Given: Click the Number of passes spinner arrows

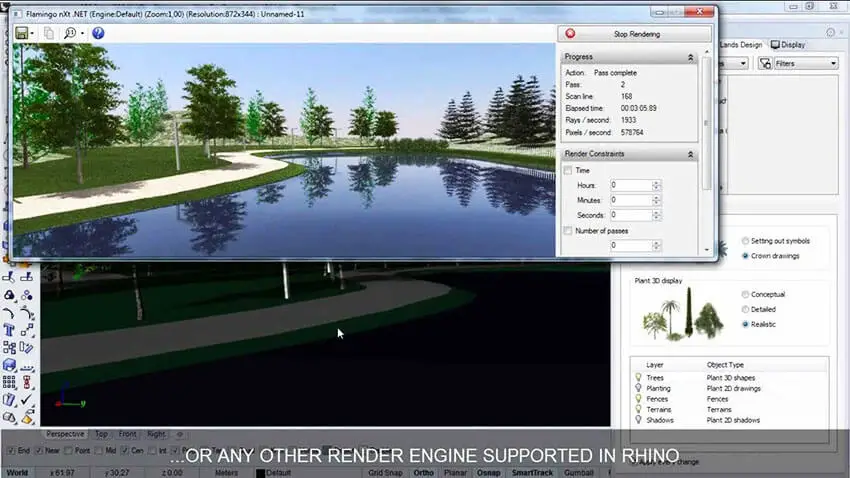Looking at the screenshot, I should point(656,246).
